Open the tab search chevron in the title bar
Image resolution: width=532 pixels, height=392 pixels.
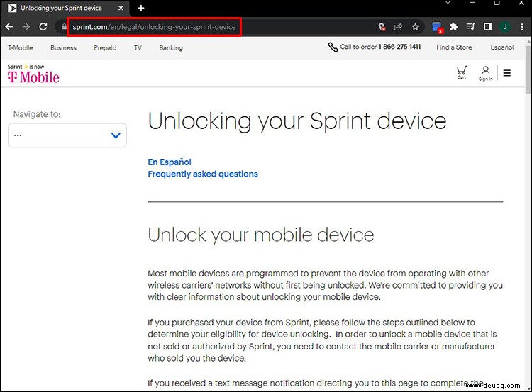(x=448, y=2)
